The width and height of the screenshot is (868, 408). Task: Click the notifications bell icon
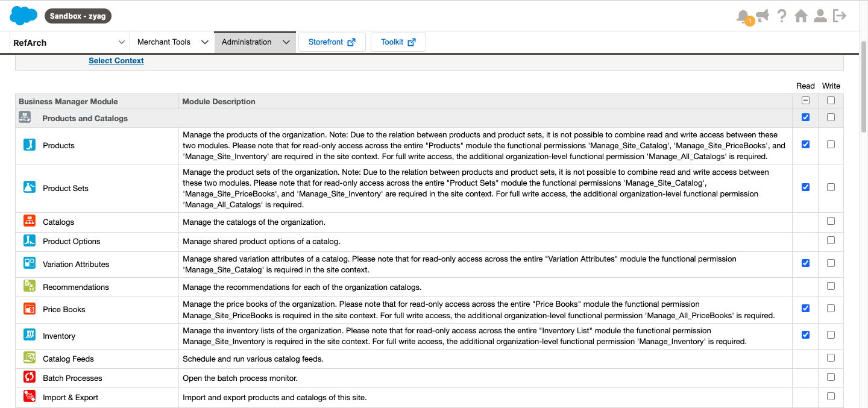[743, 16]
